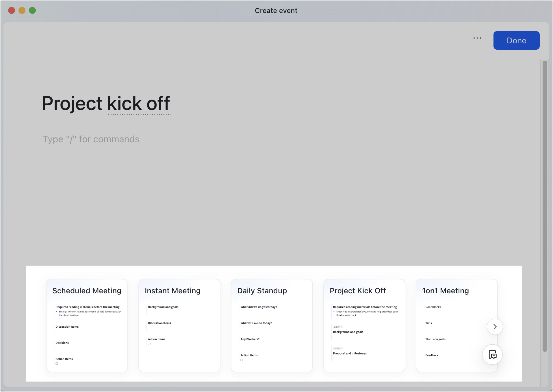Click the Done button
553x392 pixels.
(516, 40)
